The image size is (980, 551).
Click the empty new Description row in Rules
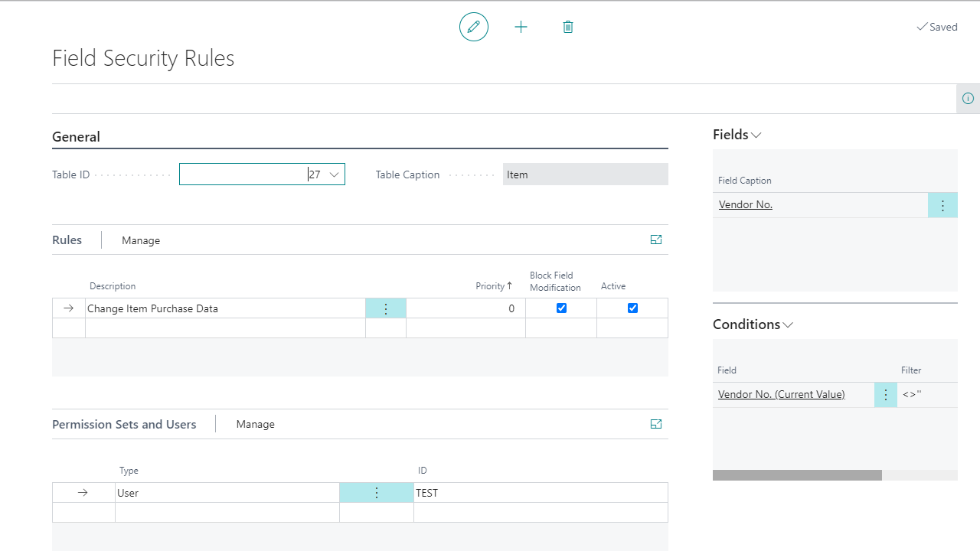[225, 328]
